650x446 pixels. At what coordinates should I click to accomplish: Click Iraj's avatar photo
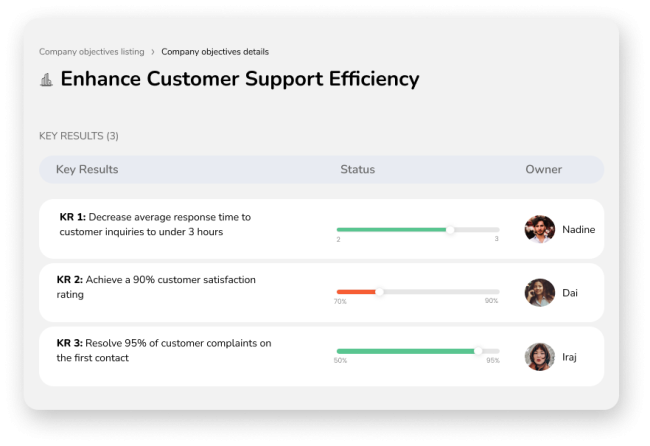coord(540,357)
